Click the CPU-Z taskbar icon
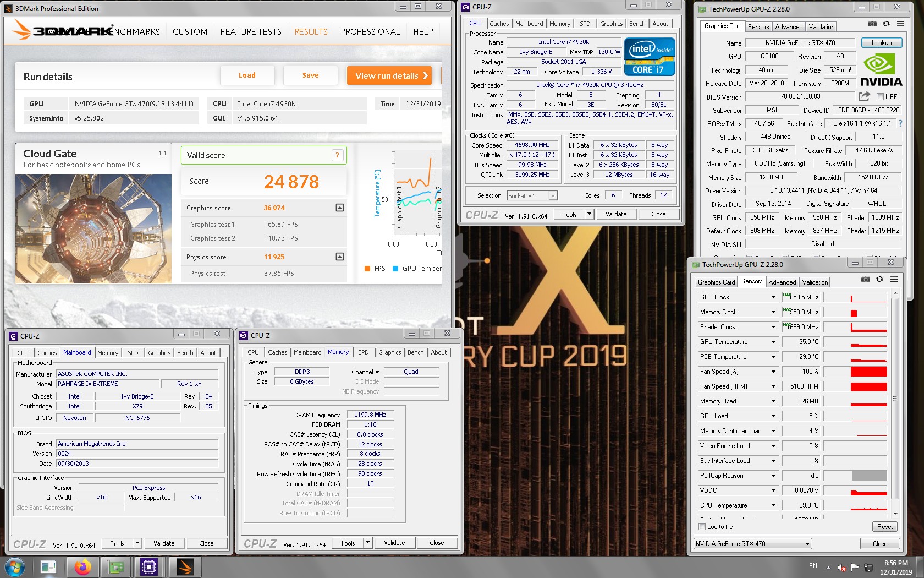The width and height of the screenshot is (924, 578). 149,567
